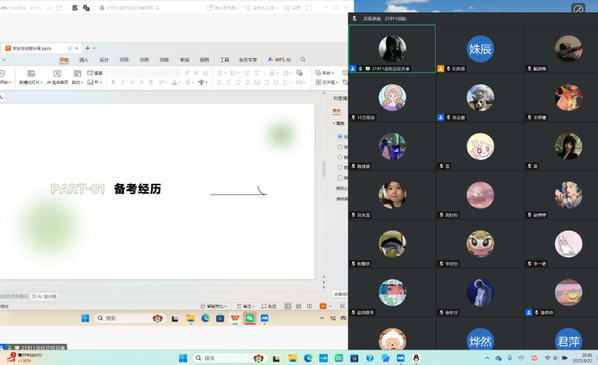This screenshot has width=598, height=365.
Task: Click the WeChat icon in the shared taskbar
Action: click(x=250, y=318)
